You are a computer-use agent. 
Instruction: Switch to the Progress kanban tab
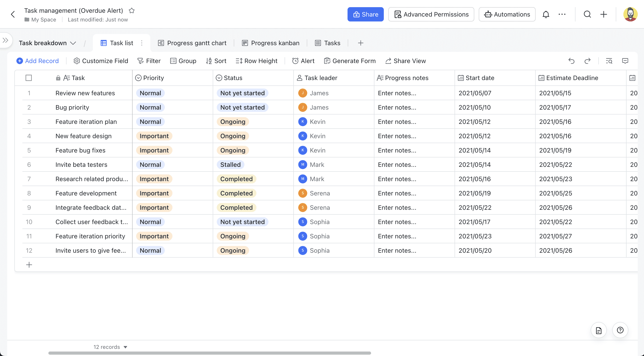pyautogui.click(x=270, y=43)
